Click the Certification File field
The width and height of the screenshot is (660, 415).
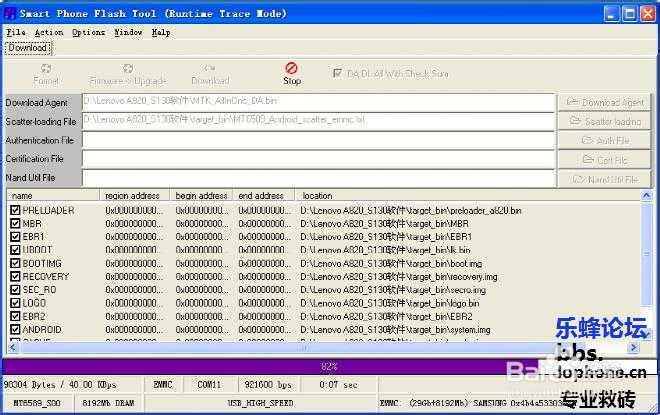318,159
